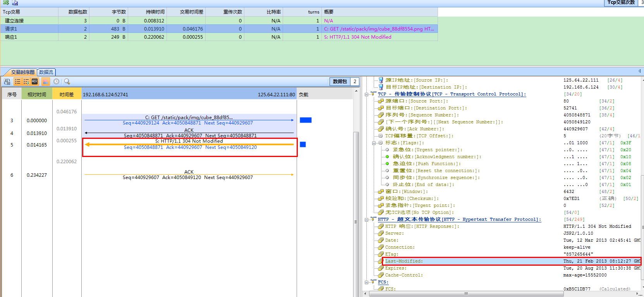Open the magnifier search icon
The width and height of the screenshot is (644, 297).
[67, 82]
